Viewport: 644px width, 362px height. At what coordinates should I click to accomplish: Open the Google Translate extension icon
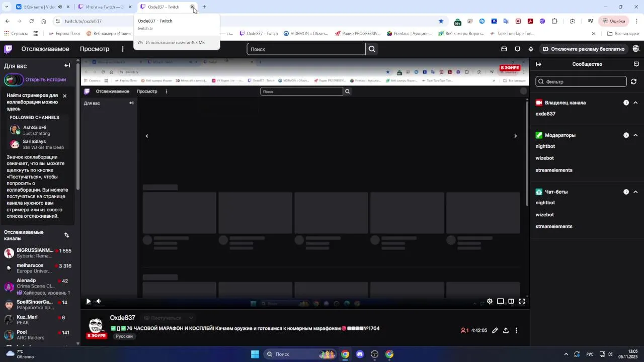(x=506, y=21)
